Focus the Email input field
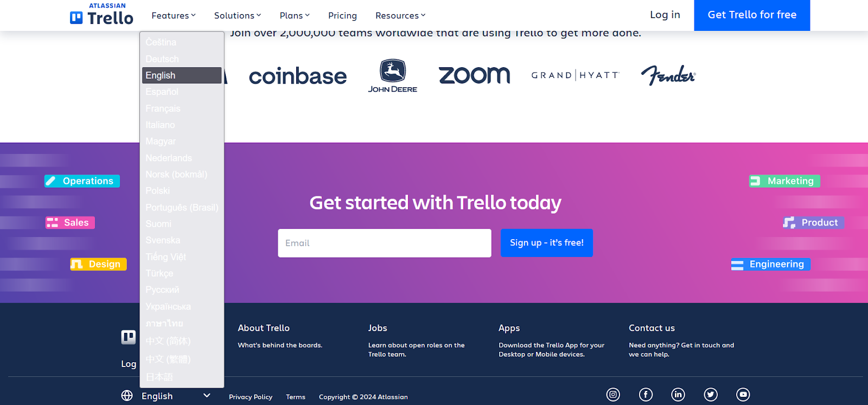The height and width of the screenshot is (405, 868). click(385, 243)
